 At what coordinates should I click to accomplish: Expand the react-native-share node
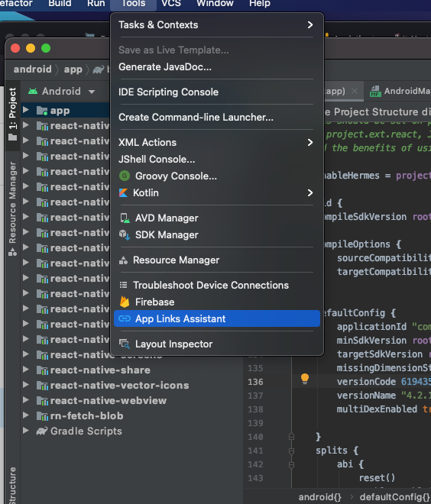click(26, 370)
